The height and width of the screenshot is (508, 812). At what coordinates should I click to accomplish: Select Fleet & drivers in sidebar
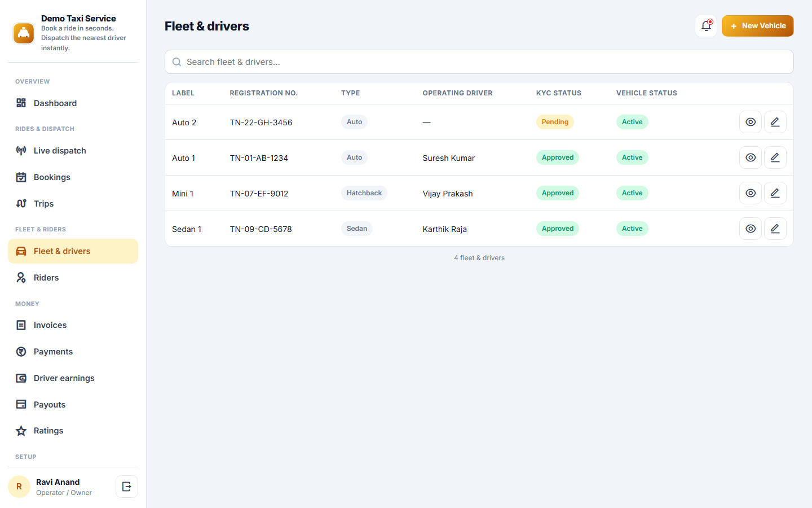click(73, 251)
